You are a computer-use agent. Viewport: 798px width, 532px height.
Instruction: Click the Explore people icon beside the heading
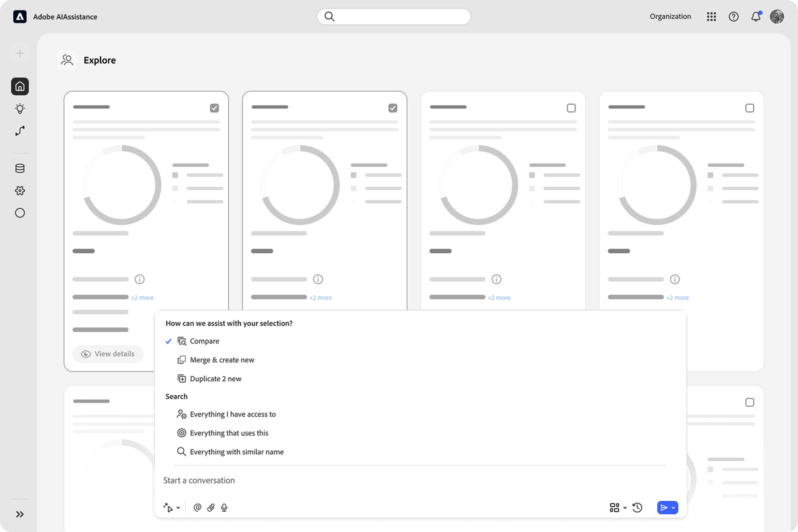pos(67,60)
